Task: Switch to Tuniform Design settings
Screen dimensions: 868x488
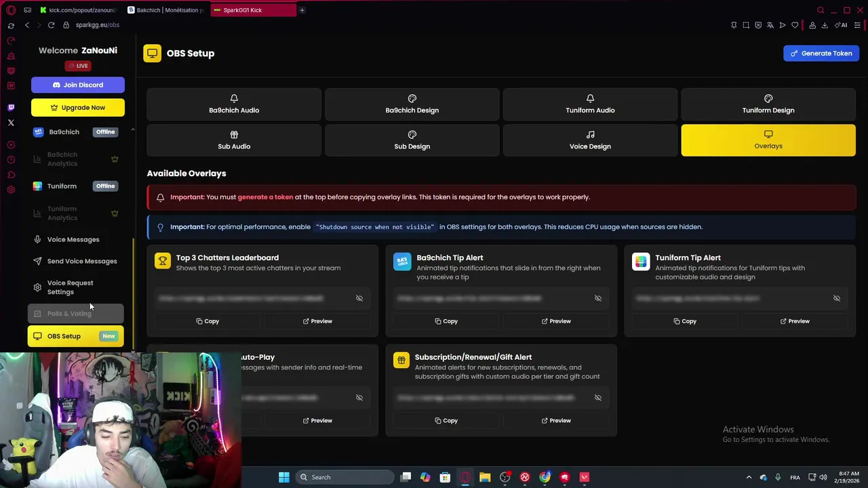Action: pos(768,104)
